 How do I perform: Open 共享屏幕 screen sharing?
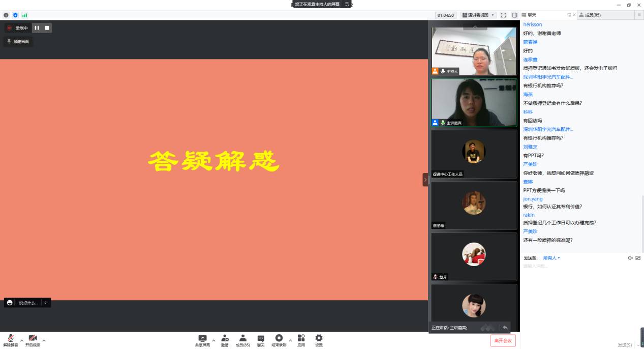[x=202, y=340]
